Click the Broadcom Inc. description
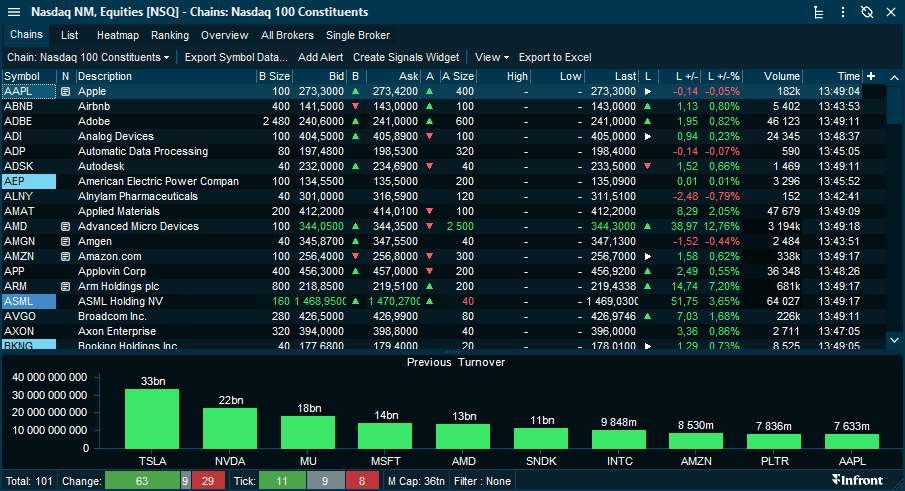This screenshot has height=491, width=905. click(112, 316)
